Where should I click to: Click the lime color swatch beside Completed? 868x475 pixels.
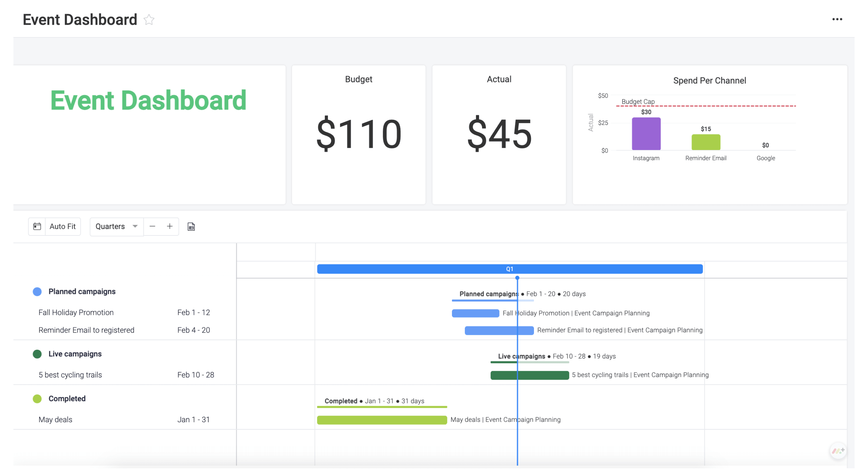point(37,398)
